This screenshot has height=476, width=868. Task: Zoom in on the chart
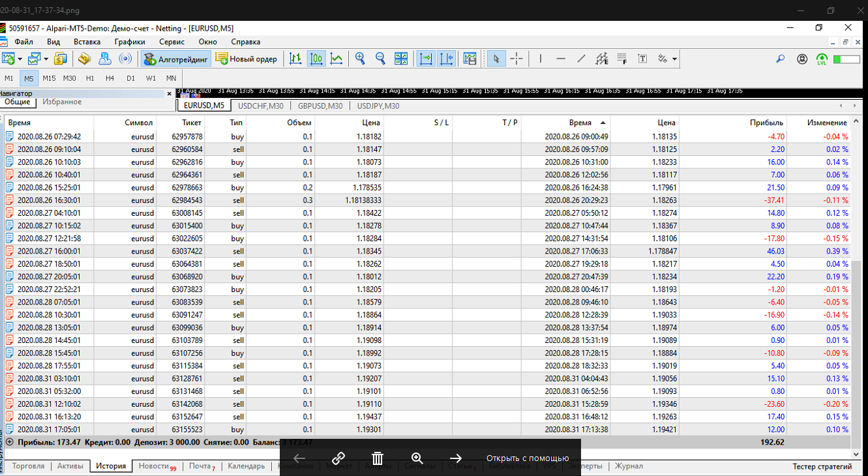point(360,59)
